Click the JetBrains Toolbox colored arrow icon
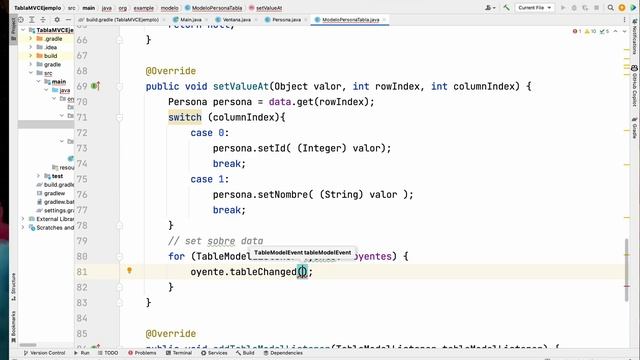Viewport: 640px width, 360px height. tap(633, 8)
